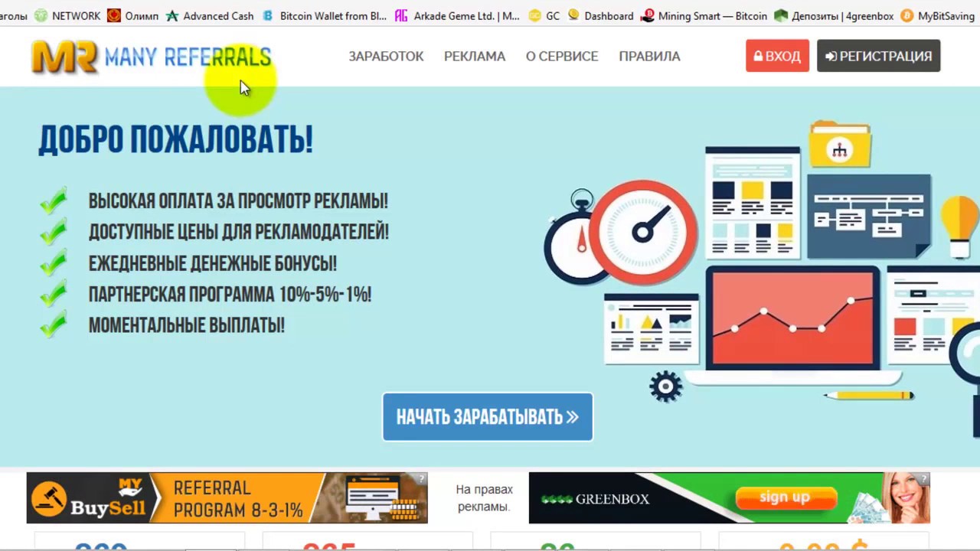This screenshot has height=551, width=980.
Task: Open the Arkade Geme Ltd. bookmark
Action: pos(457,15)
